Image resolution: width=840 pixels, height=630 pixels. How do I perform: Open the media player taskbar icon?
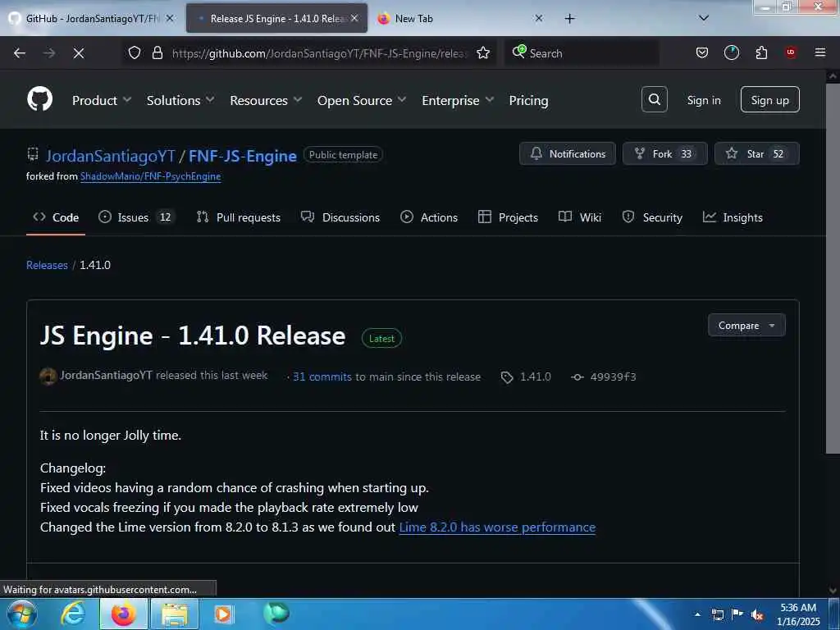point(223,614)
